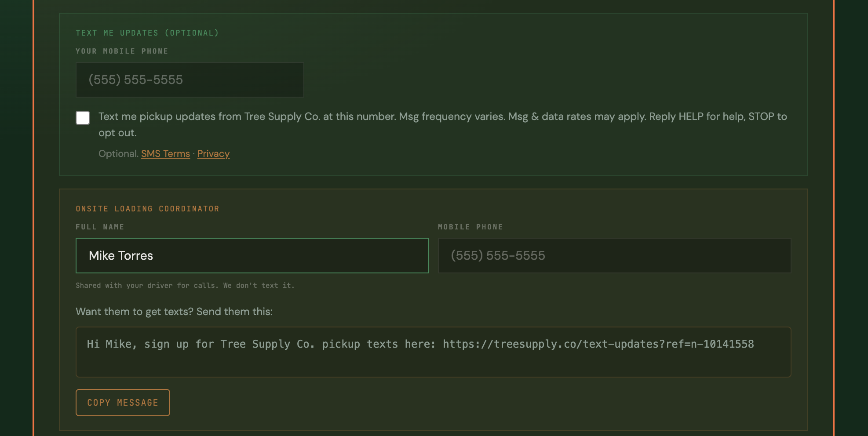
Task: Click the Your Mobile Phone input field
Action: point(190,80)
